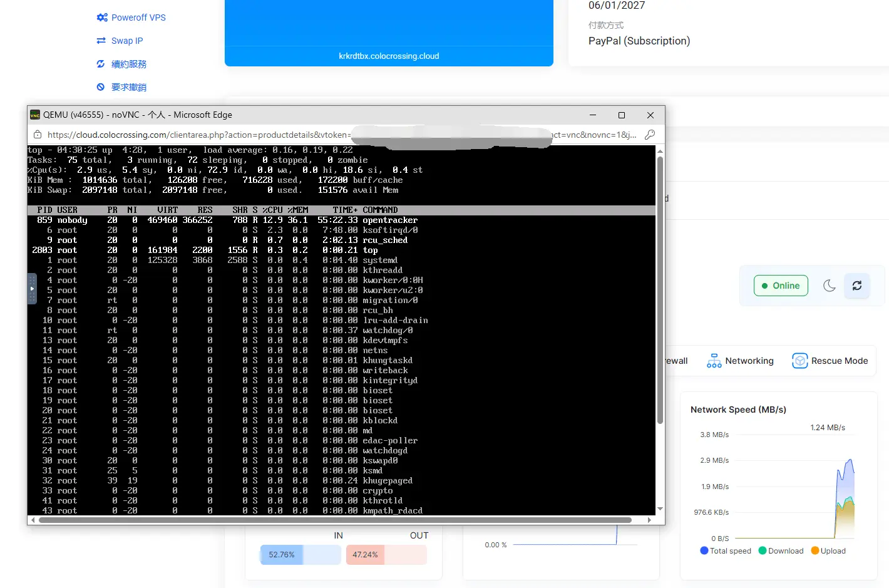Viewport: 889px width, 588px height.
Task: Click the zoom magnifier icon in address bar
Action: (x=650, y=135)
